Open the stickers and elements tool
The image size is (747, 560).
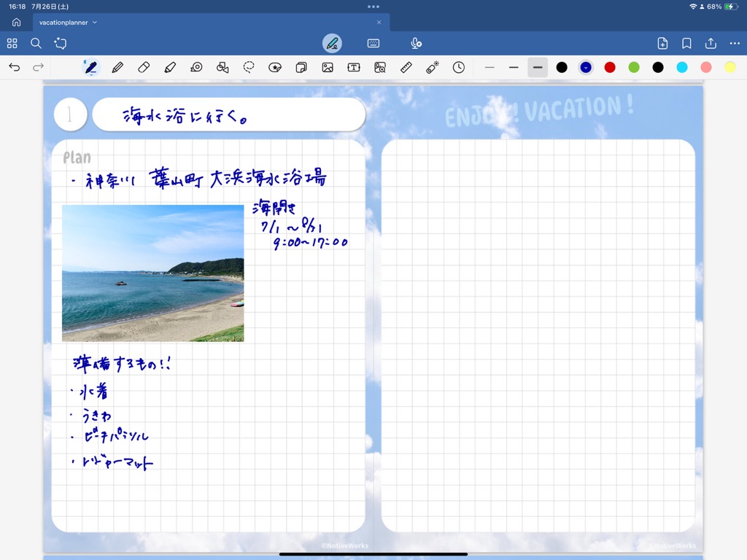click(x=275, y=68)
